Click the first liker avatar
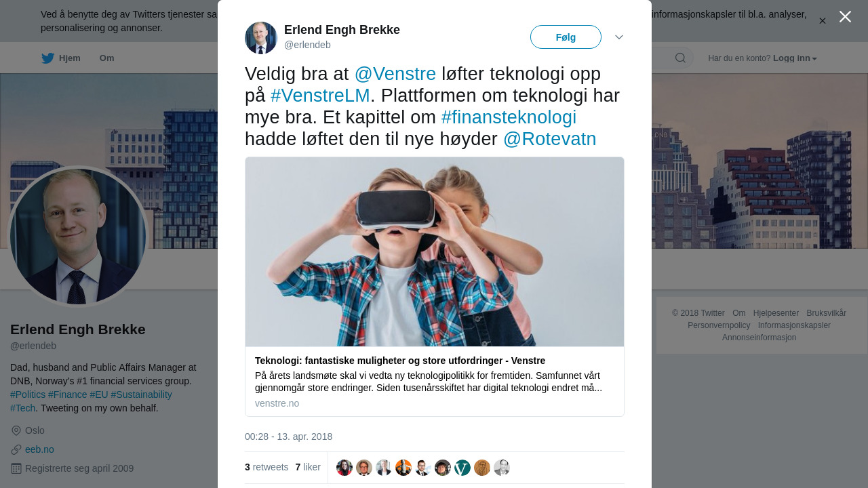The height and width of the screenshot is (488, 868). coord(344,468)
